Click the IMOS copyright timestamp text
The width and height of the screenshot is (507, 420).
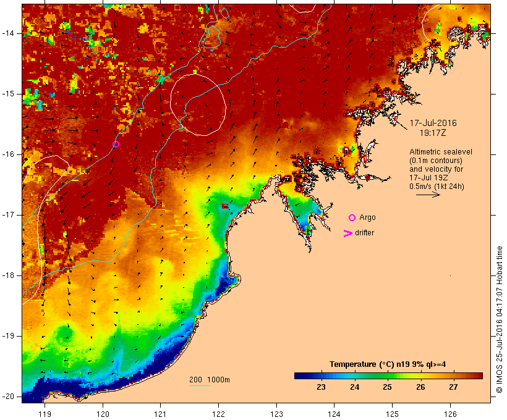pyautogui.click(x=500, y=320)
